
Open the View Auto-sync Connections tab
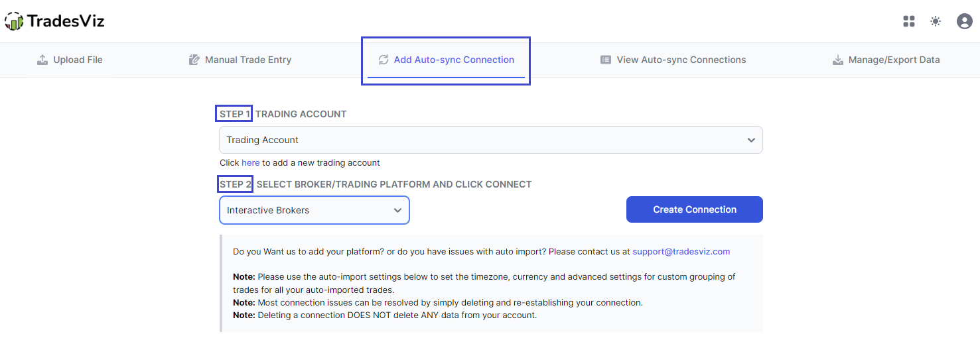point(673,60)
